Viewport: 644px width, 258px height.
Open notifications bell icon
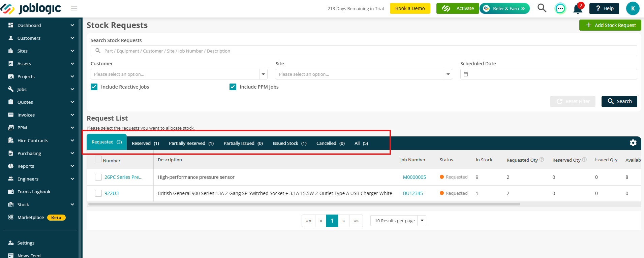pyautogui.click(x=578, y=8)
